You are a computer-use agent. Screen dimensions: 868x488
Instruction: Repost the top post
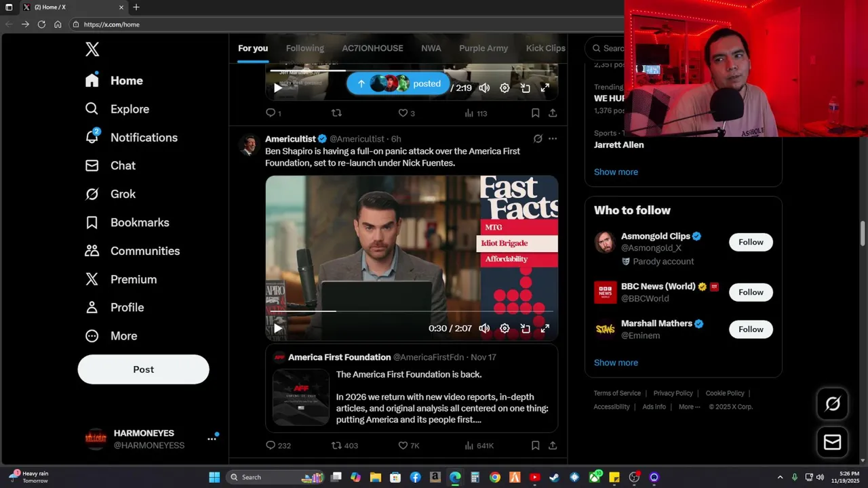(336, 113)
